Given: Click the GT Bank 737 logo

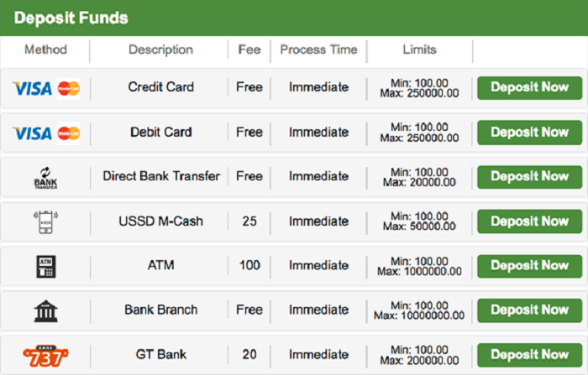Looking at the screenshot, I should pyautogui.click(x=45, y=354).
